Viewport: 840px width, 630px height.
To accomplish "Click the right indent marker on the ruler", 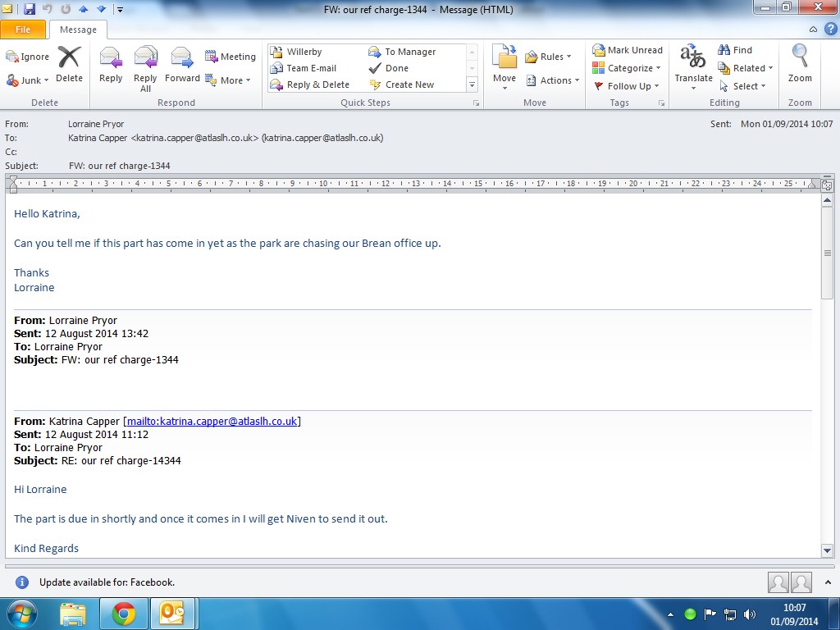I will click(x=811, y=184).
